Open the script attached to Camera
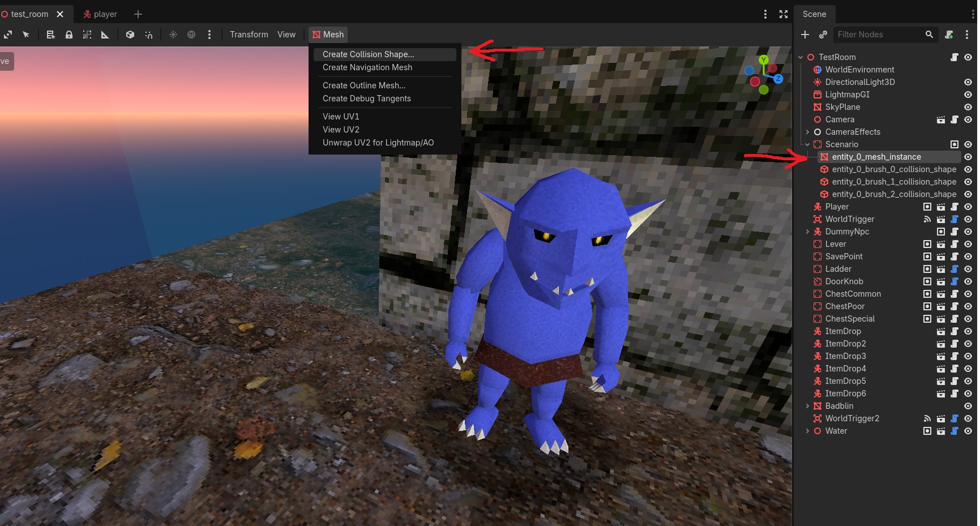The image size is (980, 526). (x=955, y=119)
